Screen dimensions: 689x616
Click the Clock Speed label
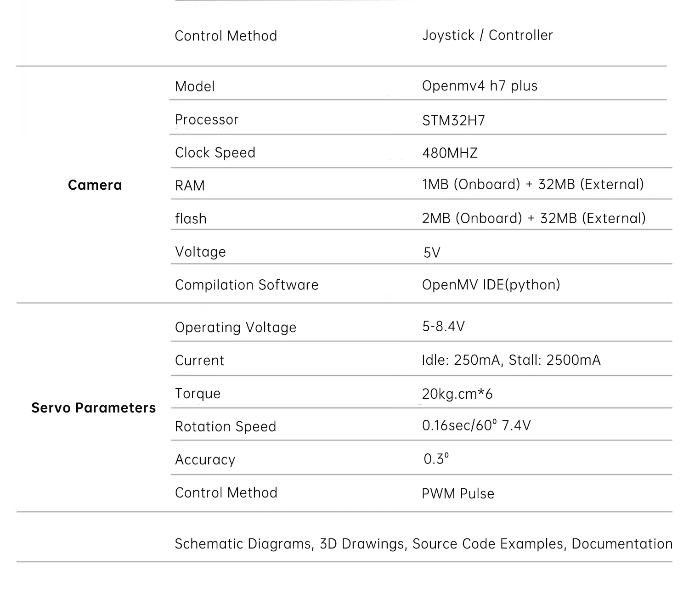pyautogui.click(x=215, y=153)
